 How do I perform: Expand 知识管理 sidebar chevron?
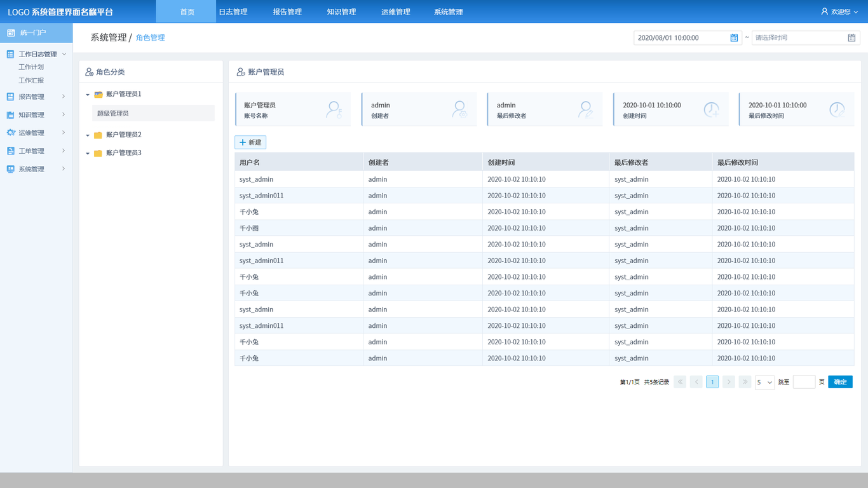click(x=64, y=115)
